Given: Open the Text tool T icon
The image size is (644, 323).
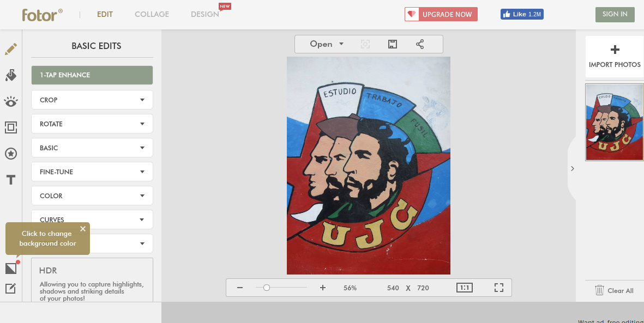Looking at the screenshot, I should point(11,180).
